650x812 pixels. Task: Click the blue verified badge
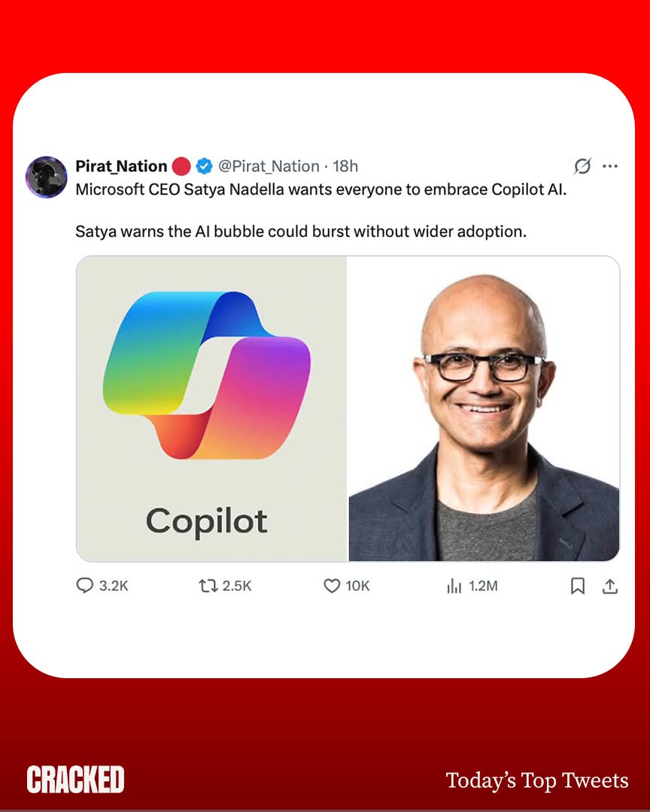(x=204, y=166)
